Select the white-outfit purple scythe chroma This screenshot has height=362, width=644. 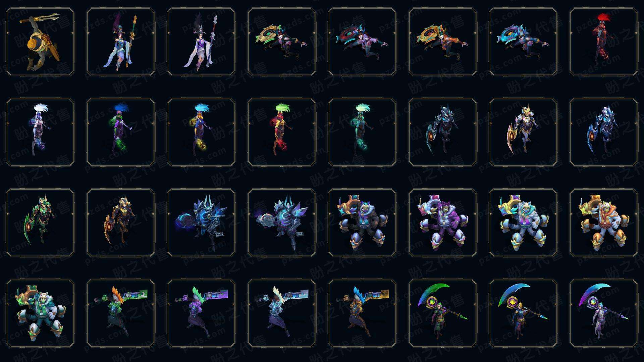[x=603, y=313]
